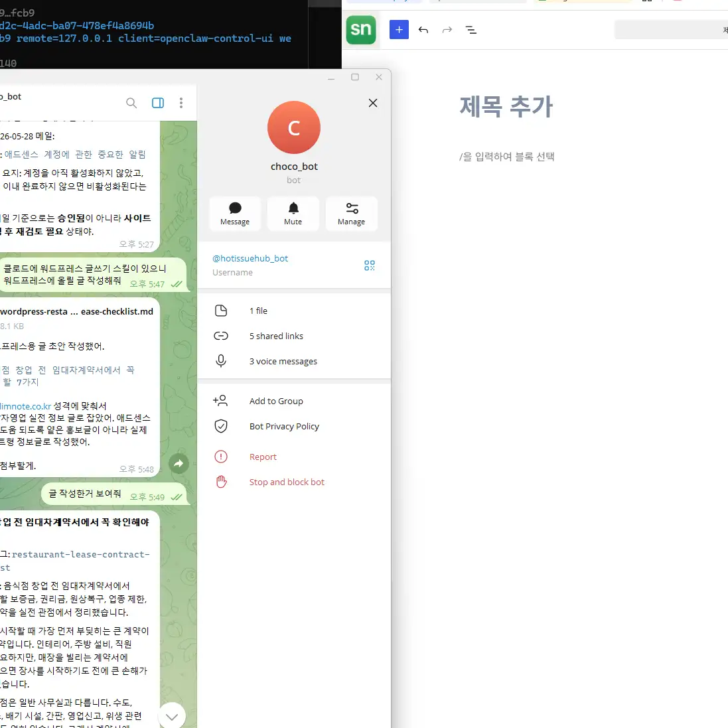The width and height of the screenshot is (728, 728).
Task: Click the terminal line with client=openclaw-control-ui
Action: [x=146, y=38]
